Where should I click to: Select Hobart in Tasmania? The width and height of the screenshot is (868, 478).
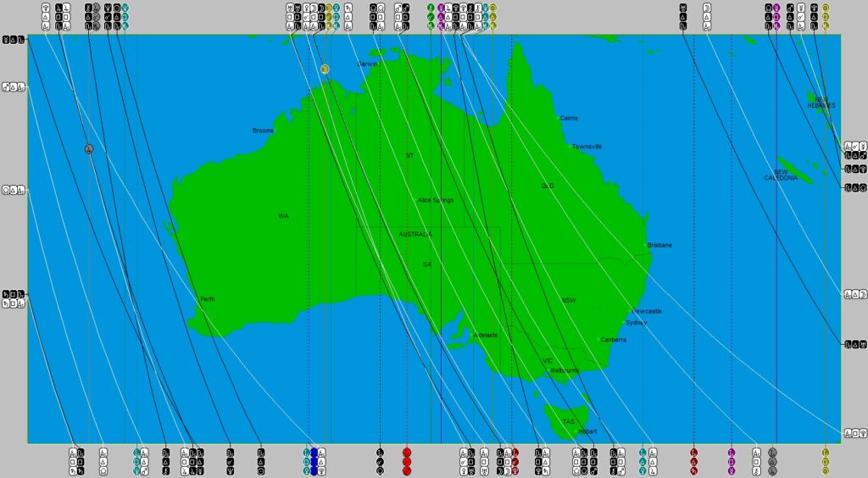(x=587, y=431)
